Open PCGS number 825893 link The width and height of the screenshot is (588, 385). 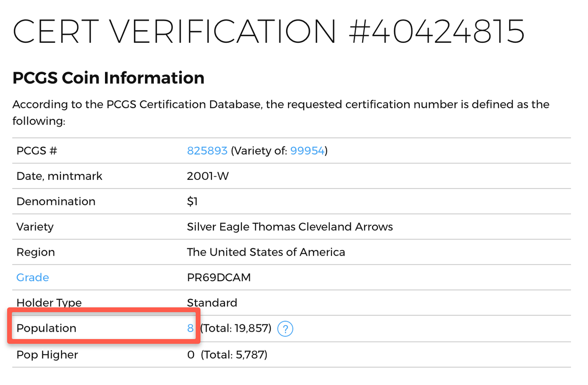(x=207, y=151)
